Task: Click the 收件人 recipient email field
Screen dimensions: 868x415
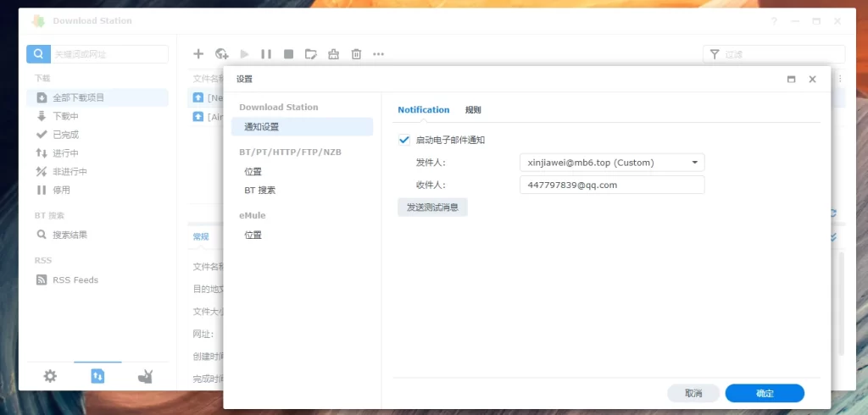Action: (612, 185)
